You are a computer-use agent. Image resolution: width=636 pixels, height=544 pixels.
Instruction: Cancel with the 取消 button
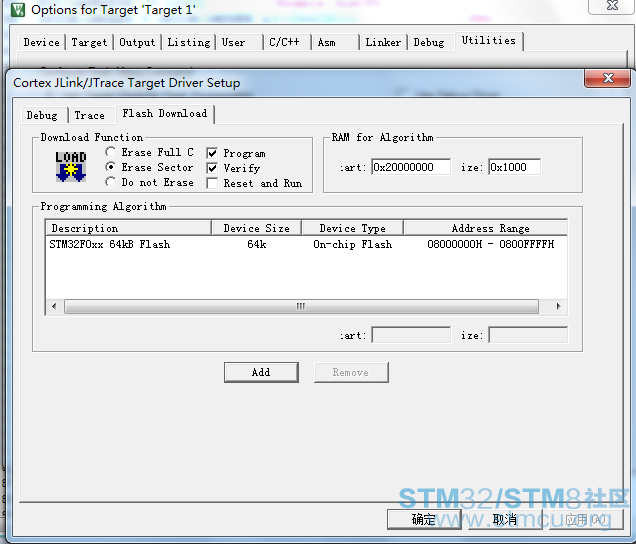pyautogui.click(x=505, y=519)
